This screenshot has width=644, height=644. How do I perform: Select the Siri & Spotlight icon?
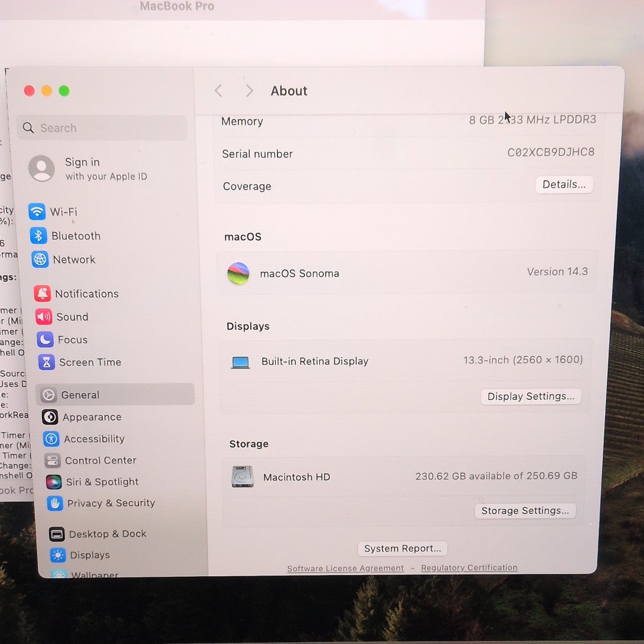coord(54,482)
